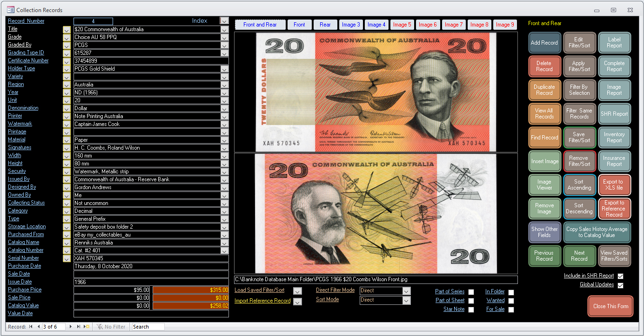Click yellow lookup button beside Graded By
The width and height of the screenshot is (644, 336).
pos(67,45)
